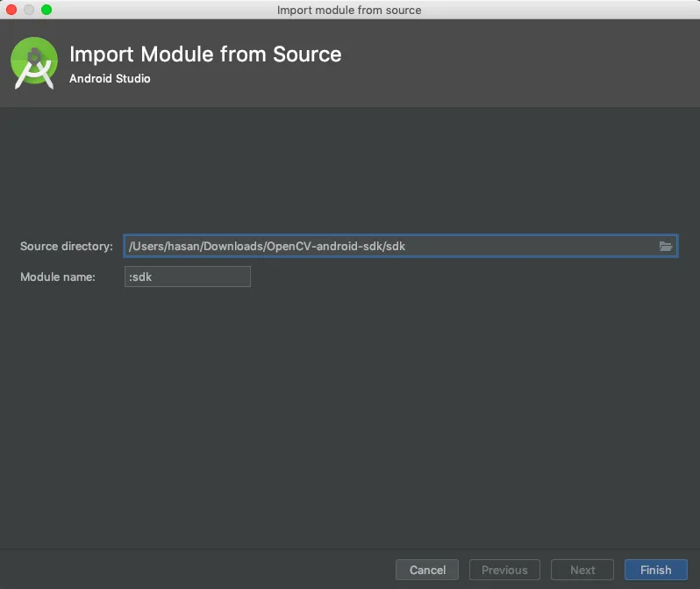The height and width of the screenshot is (589, 700).
Task: Click the Android Studio logo in the header
Action: coord(34,63)
